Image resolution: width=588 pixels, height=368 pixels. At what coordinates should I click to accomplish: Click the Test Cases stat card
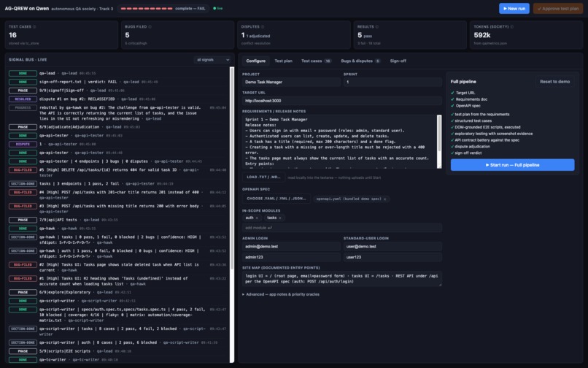point(61,35)
